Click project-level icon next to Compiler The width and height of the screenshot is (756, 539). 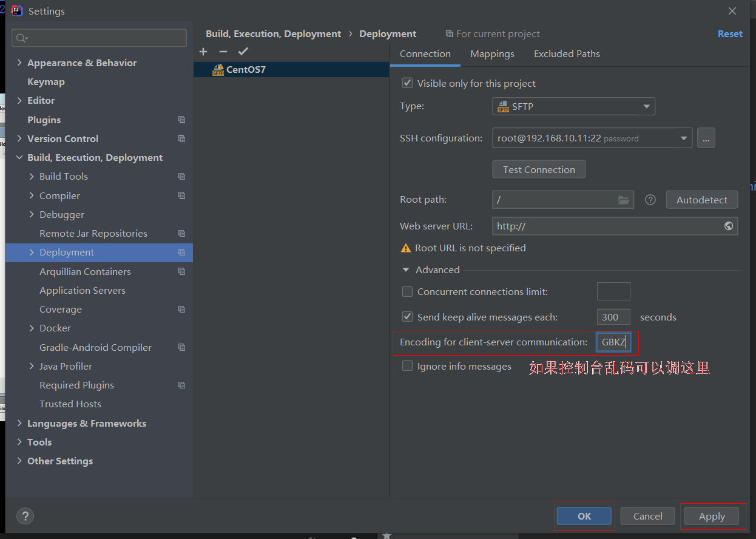[181, 195]
